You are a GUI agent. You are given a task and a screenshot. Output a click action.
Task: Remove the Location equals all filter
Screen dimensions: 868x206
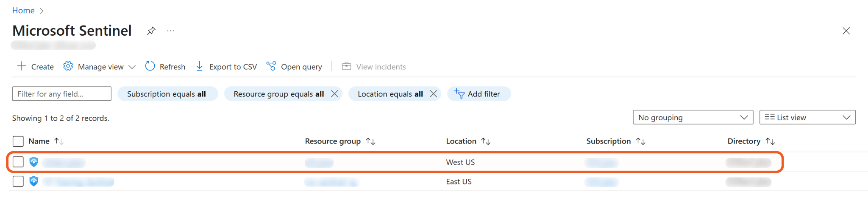point(433,94)
